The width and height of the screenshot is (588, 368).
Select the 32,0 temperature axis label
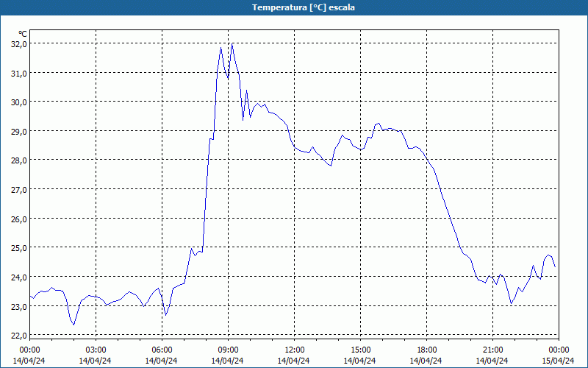coord(19,44)
